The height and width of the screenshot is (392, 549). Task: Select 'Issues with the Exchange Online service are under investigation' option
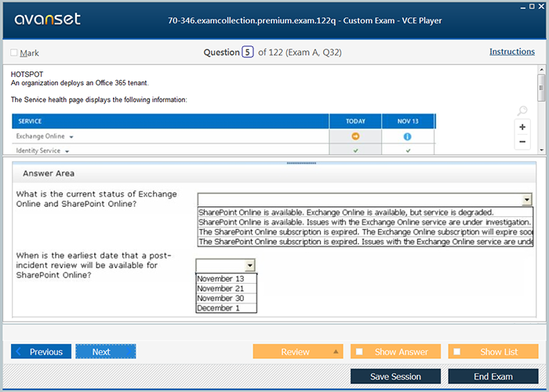[x=365, y=222]
